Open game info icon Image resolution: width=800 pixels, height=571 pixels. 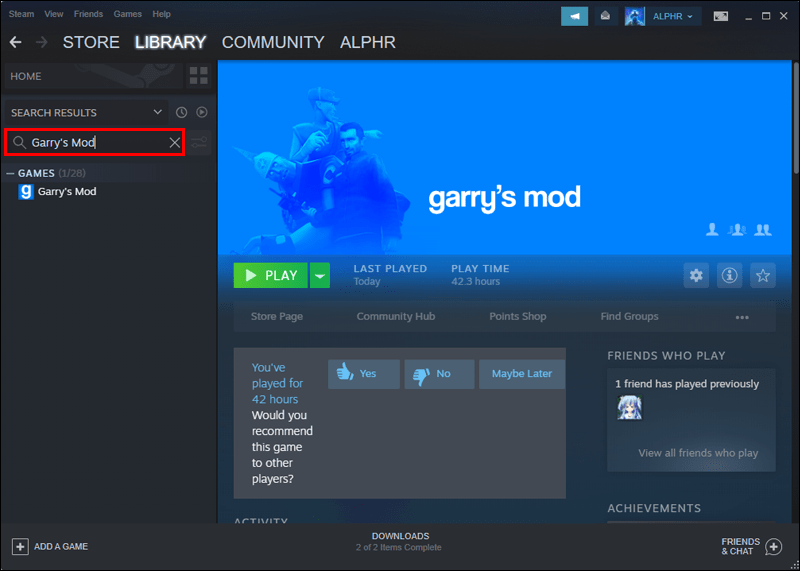coord(730,276)
